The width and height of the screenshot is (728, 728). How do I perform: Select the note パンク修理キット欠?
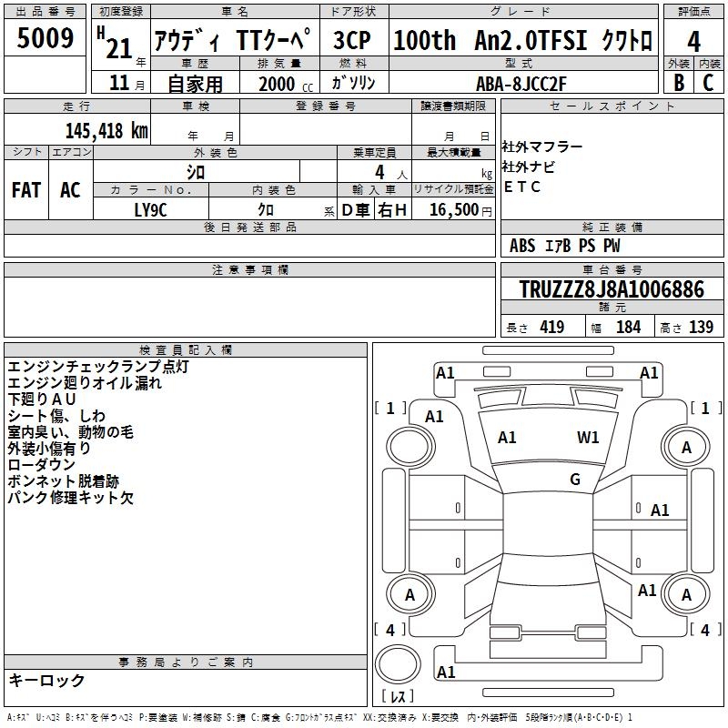(x=71, y=498)
